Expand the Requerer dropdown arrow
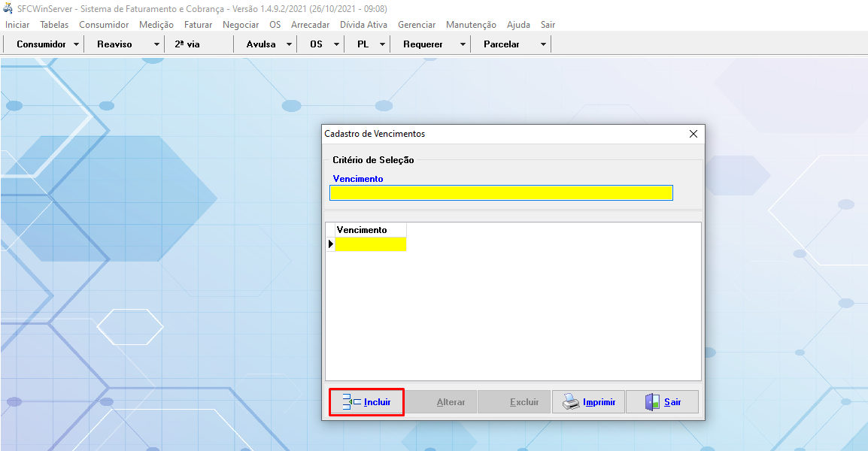The width and height of the screenshot is (868, 451). tap(463, 44)
